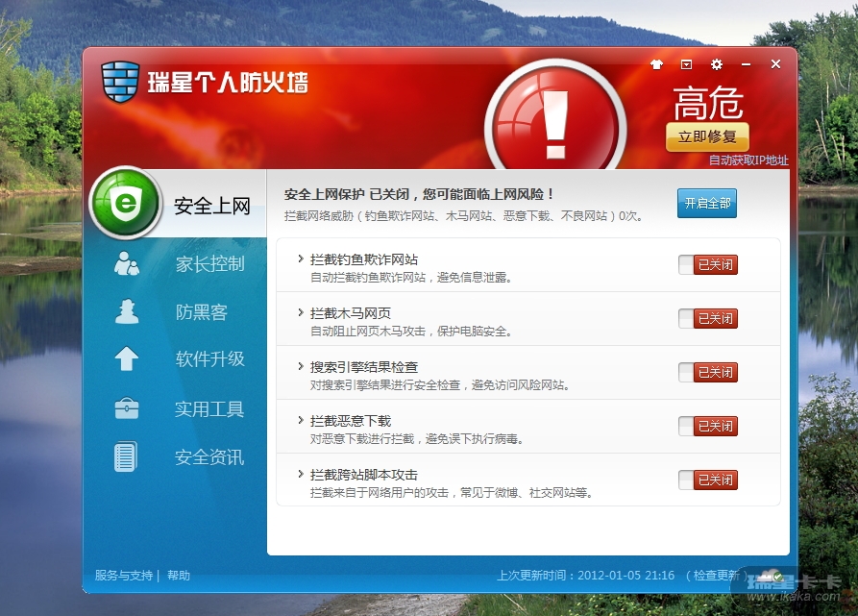Switch to the 家长控制 tab
This screenshot has width=858, height=616.
[x=210, y=263]
